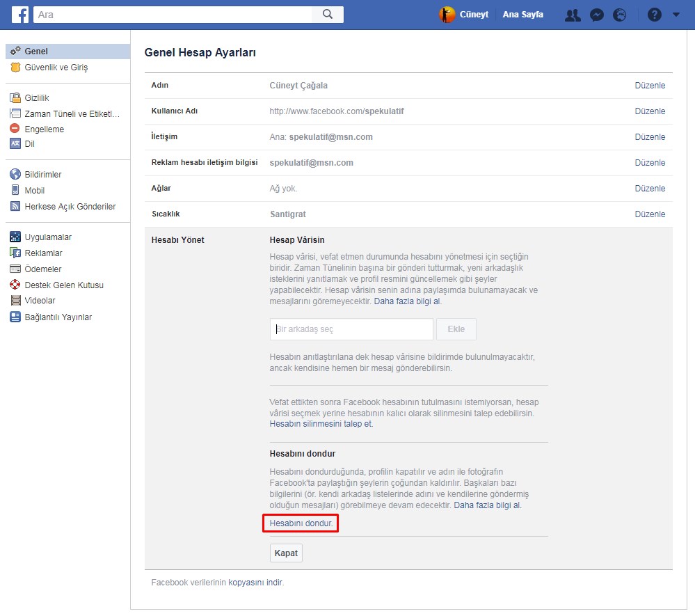Click the Bir arkadaş seç field
Image resolution: width=695 pixels, height=616 pixels.
[351, 329]
